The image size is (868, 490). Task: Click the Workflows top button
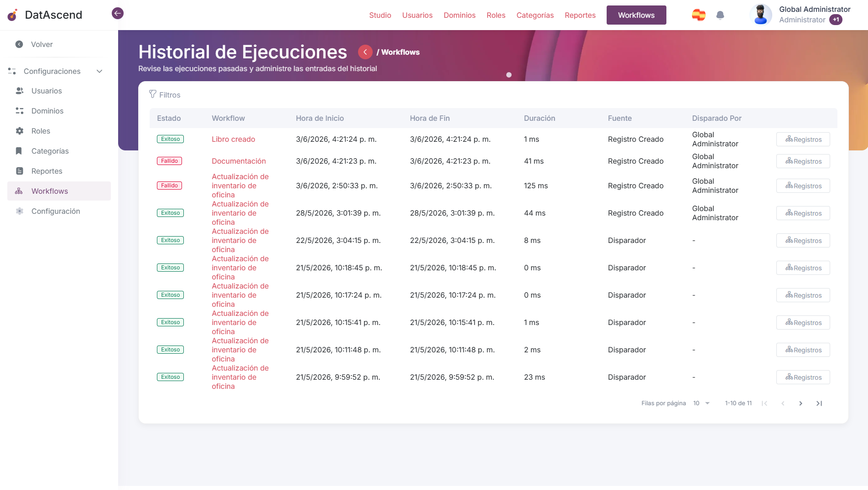[x=636, y=15]
